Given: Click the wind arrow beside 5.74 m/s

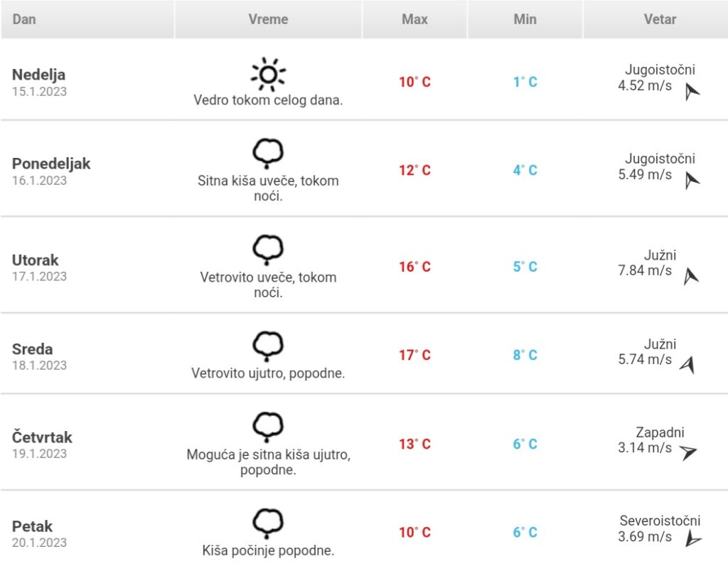Looking at the screenshot, I should point(687,365).
